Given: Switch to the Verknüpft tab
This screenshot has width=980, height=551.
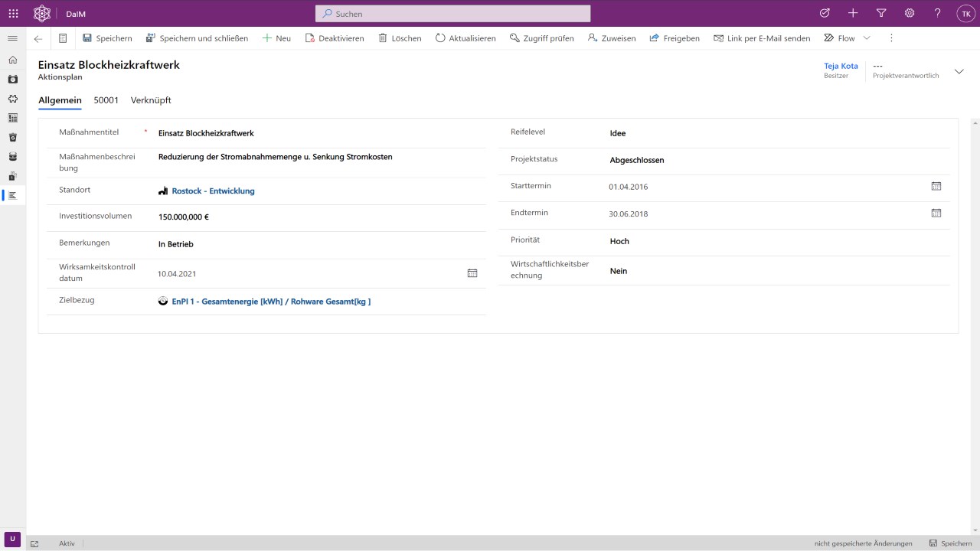Looking at the screenshot, I should point(151,100).
